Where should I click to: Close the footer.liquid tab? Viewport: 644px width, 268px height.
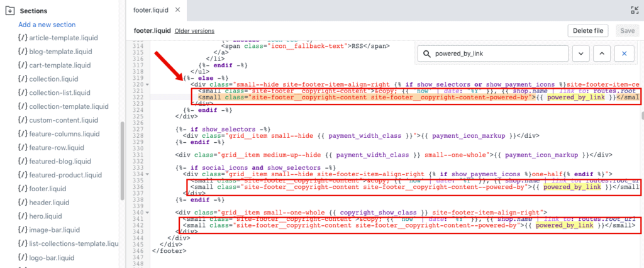pos(177,10)
